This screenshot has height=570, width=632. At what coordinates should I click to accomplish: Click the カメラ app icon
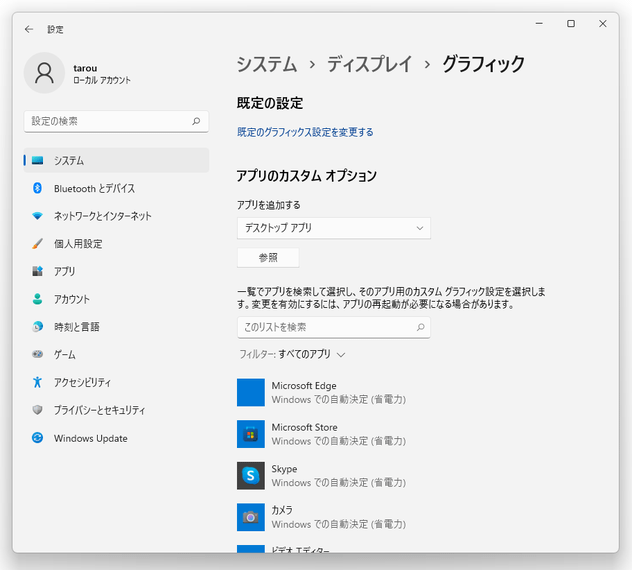click(x=251, y=517)
